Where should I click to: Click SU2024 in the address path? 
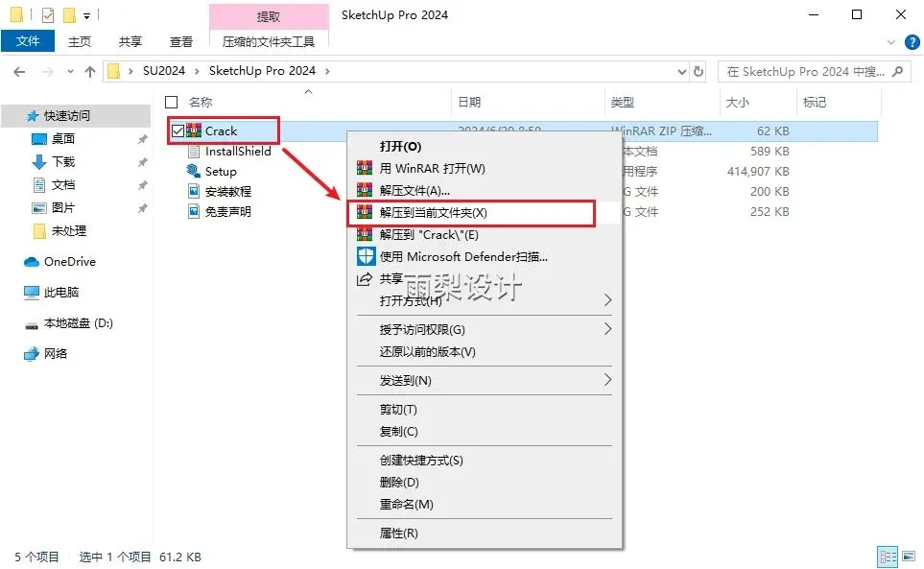pos(164,71)
